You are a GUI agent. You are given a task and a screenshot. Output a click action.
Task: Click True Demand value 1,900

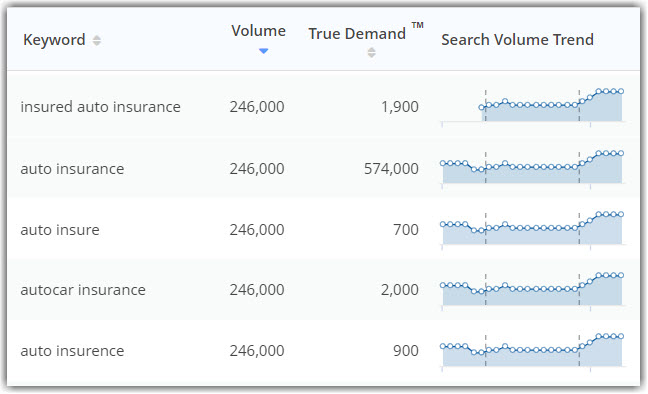[x=400, y=107]
